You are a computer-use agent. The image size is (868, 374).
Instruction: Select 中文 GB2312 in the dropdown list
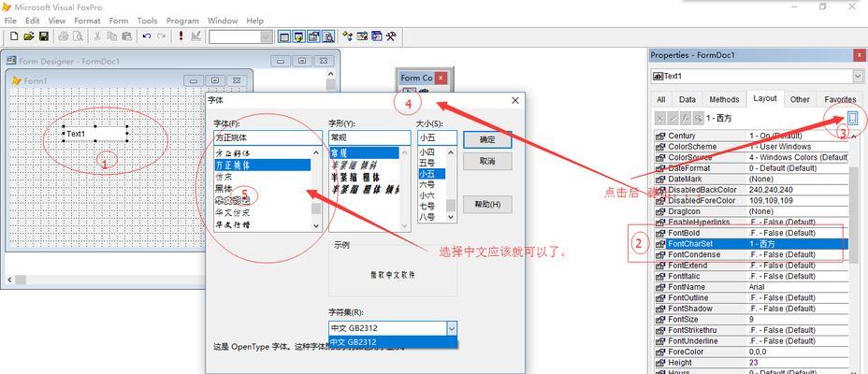point(393,342)
